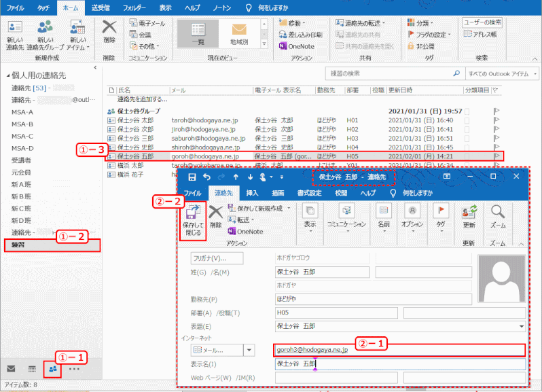Toggle follow-up flag for 保土ヶ谷グループ row
Viewport: 542px width, 392px height.
[496, 111]
